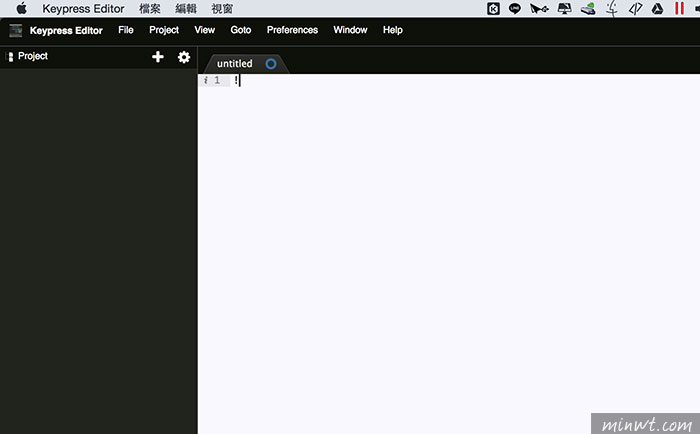
Task: Click the Finder face menu bar icon
Action: [x=612, y=8]
